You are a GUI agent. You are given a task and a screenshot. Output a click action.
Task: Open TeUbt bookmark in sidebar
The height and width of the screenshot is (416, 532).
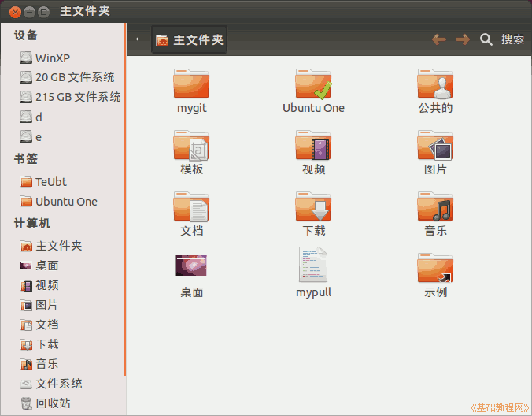pos(51,181)
